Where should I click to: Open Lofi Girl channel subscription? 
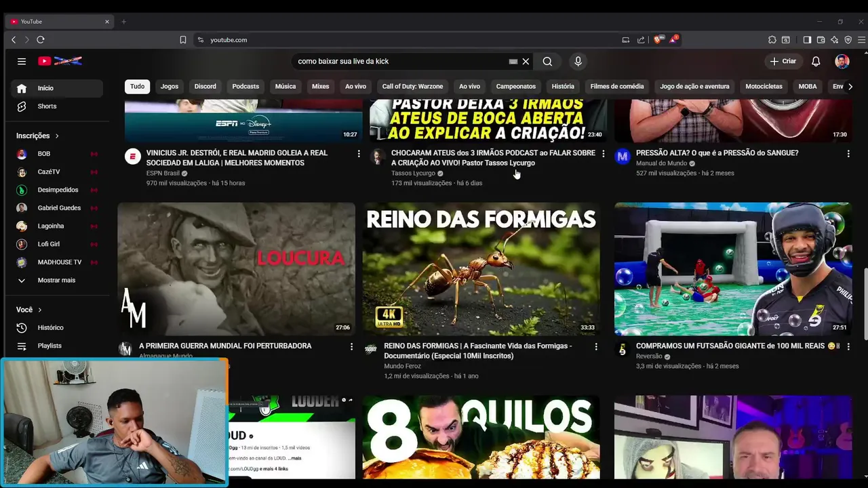[57, 244]
